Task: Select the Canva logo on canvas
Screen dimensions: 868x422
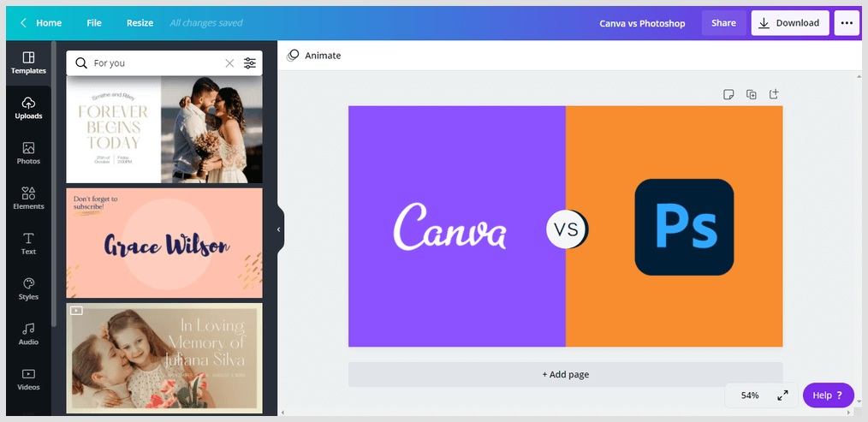Action: pyautogui.click(x=450, y=226)
